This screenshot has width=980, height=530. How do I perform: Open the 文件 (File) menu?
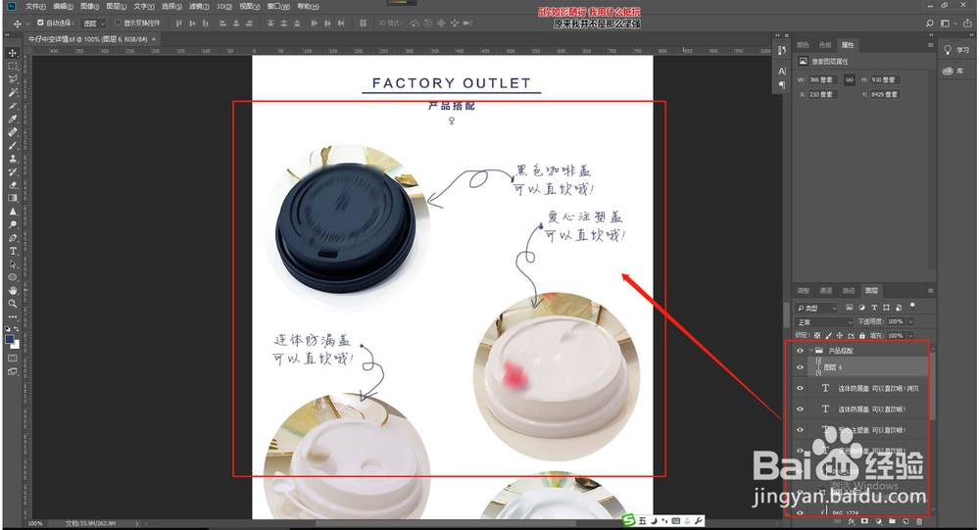tap(35, 6)
